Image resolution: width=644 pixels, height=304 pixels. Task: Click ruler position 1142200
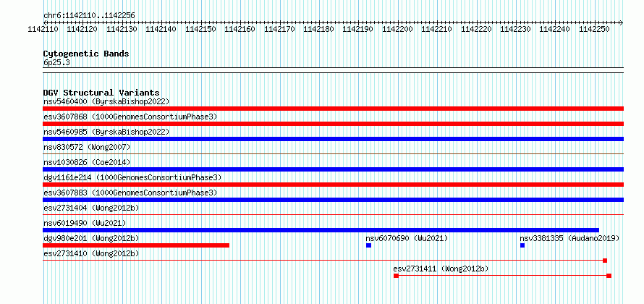[397, 29]
